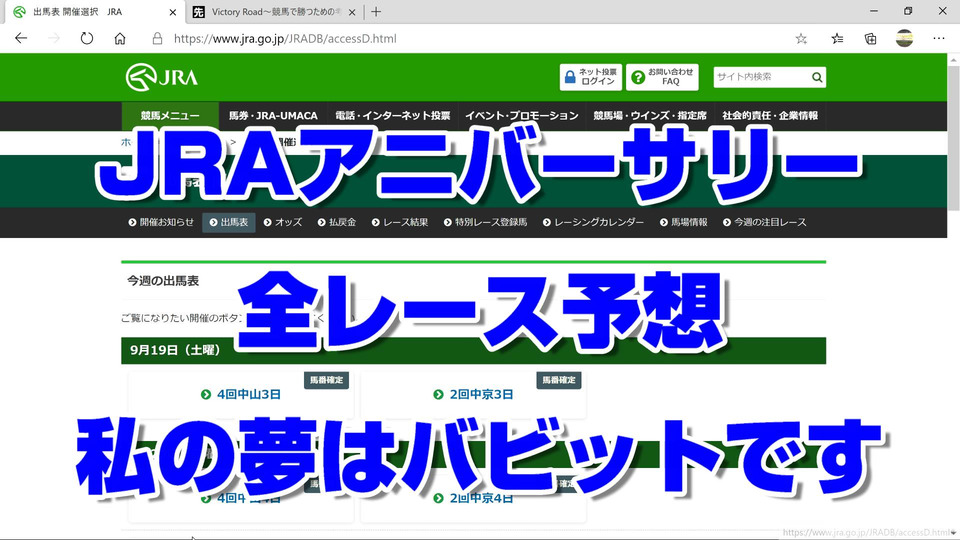Add page to favorites star icon
The image size is (960, 540).
(x=801, y=39)
